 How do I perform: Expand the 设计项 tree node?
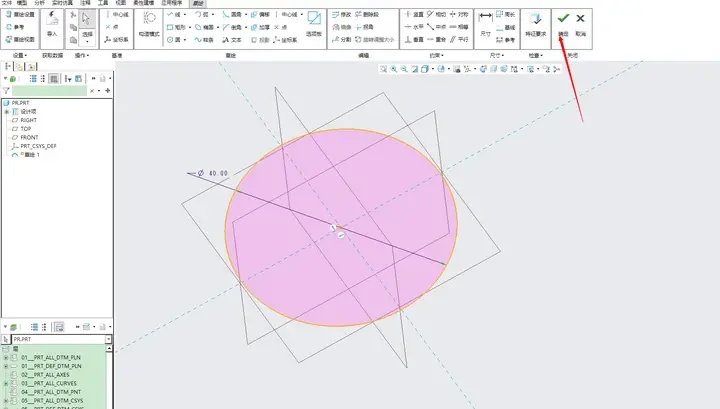pos(6,112)
